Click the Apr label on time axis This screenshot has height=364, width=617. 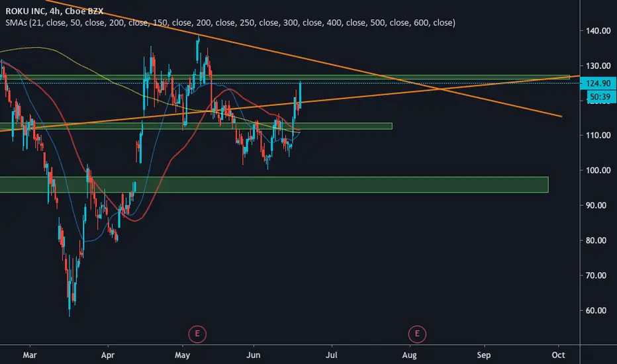(108, 355)
